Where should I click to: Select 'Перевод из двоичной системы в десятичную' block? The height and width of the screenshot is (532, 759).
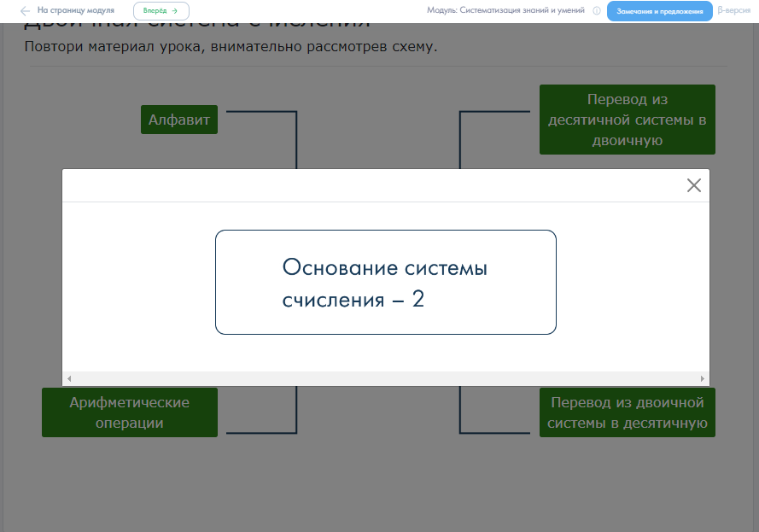[628, 412]
